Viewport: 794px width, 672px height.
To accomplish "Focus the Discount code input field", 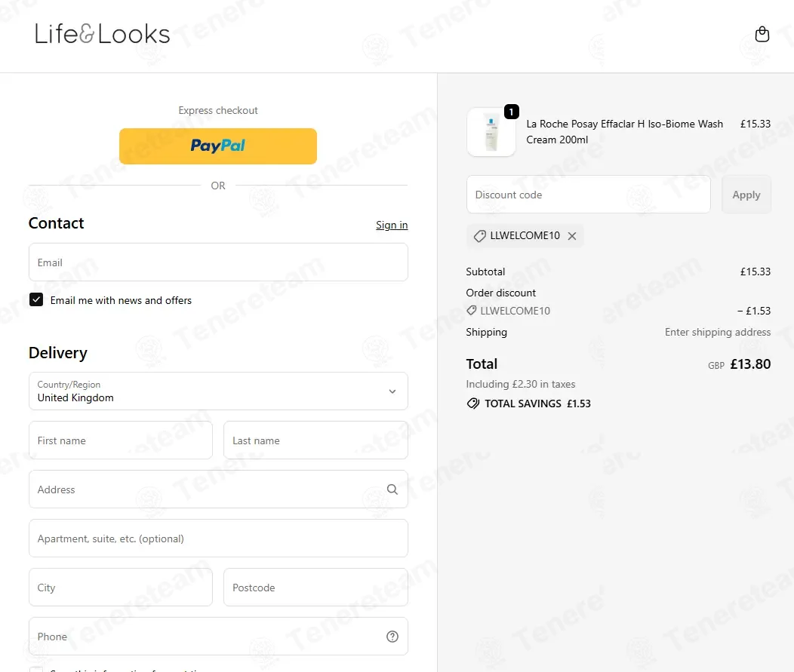I will (x=588, y=195).
